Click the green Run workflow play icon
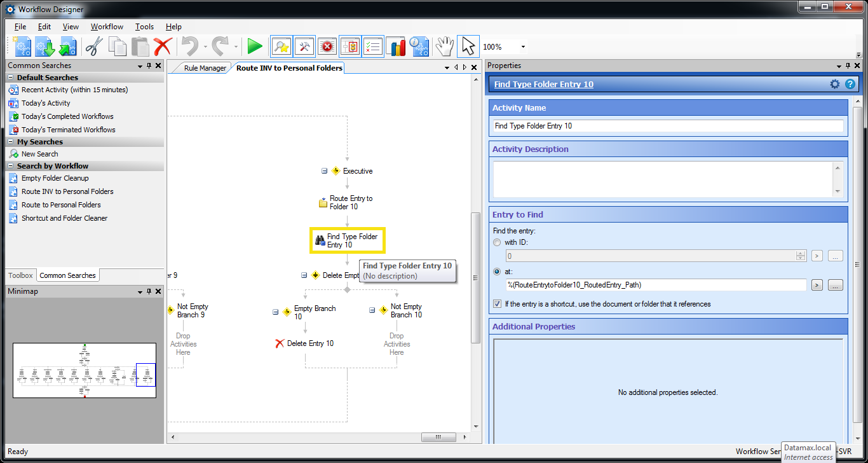868x463 pixels. 255,46
